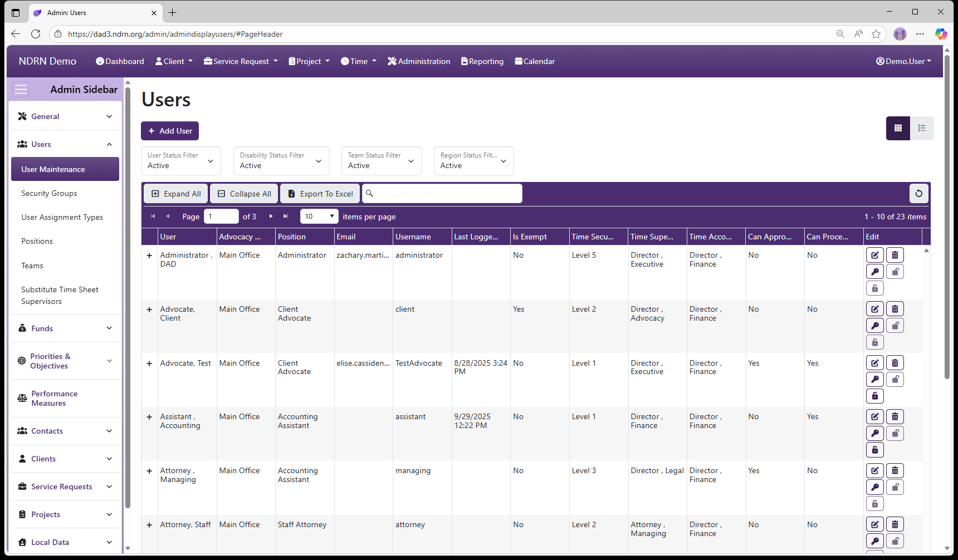
Task: Click the lock icon for Advocate, Test
Action: 875,396
